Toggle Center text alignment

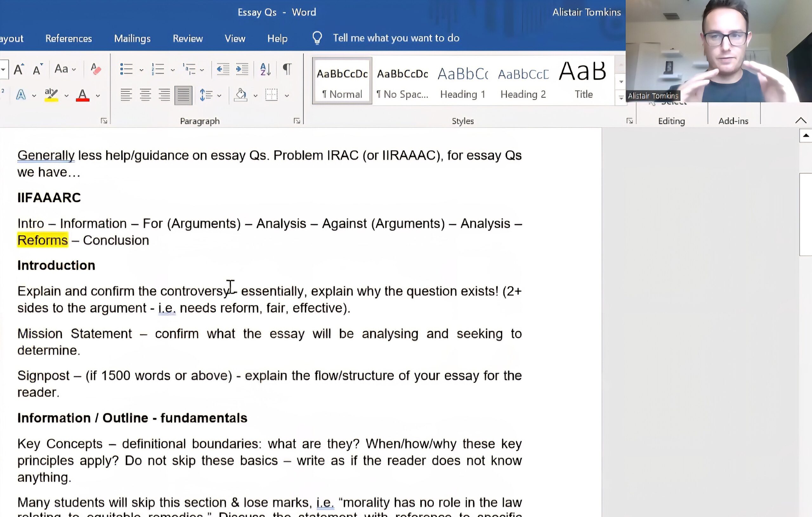click(x=145, y=95)
